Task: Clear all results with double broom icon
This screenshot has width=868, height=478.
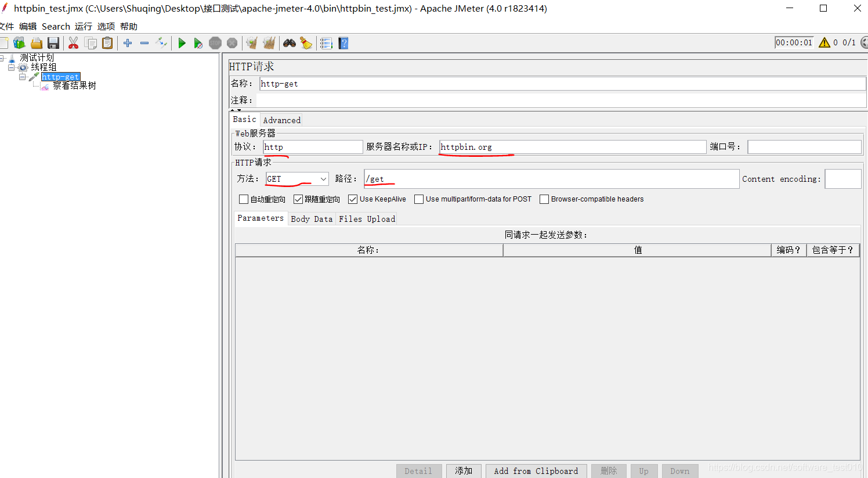Action: (x=269, y=43)
